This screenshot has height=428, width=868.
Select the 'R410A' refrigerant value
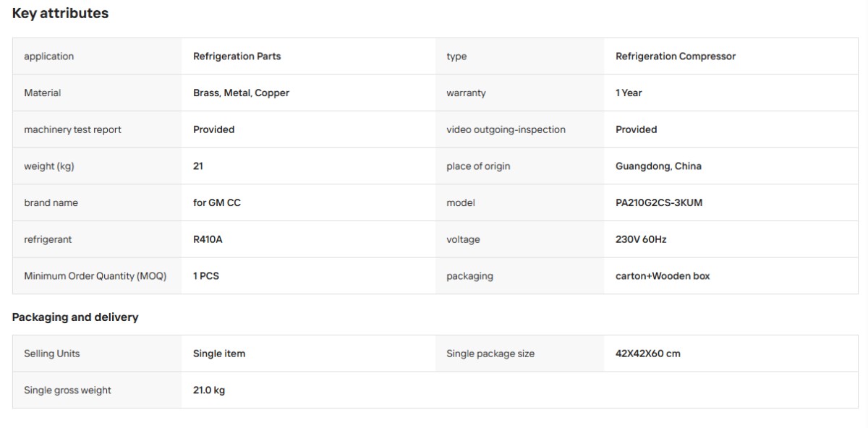click(208, 239)
